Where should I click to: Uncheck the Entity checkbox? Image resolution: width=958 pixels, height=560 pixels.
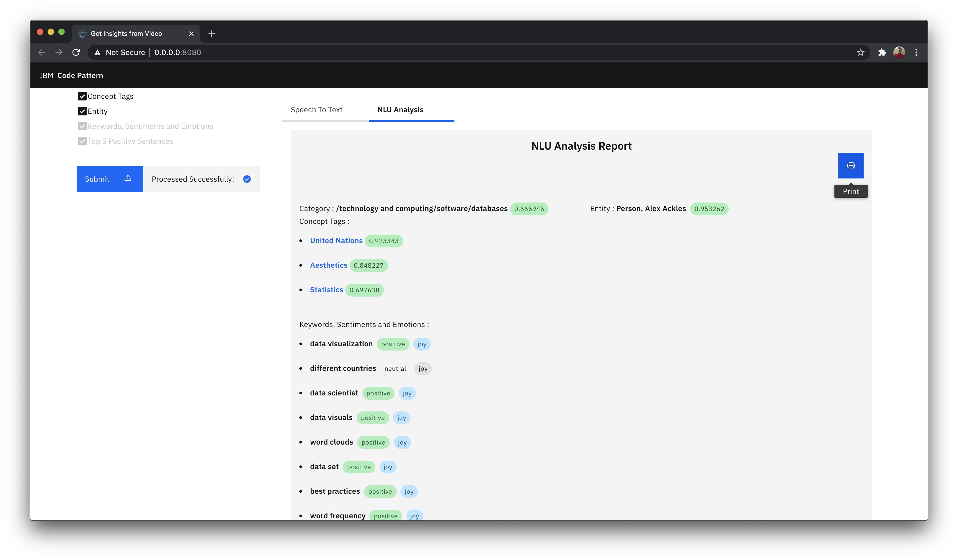pyautogui.click(x=82, y=111)
